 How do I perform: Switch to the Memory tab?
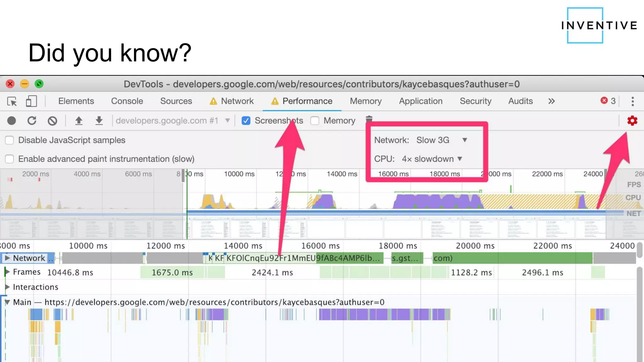click(x=365, y=101)
